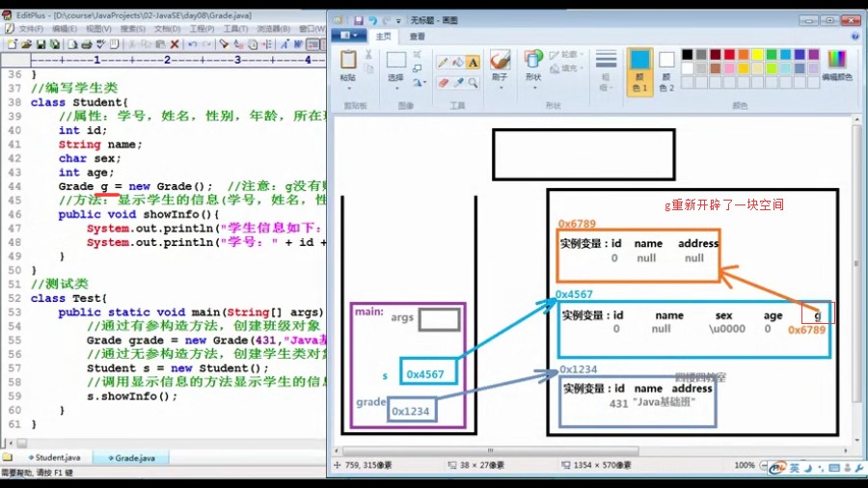
Task: Expand the Shapes gallery dropdown arrow
Action: (533, 88)
